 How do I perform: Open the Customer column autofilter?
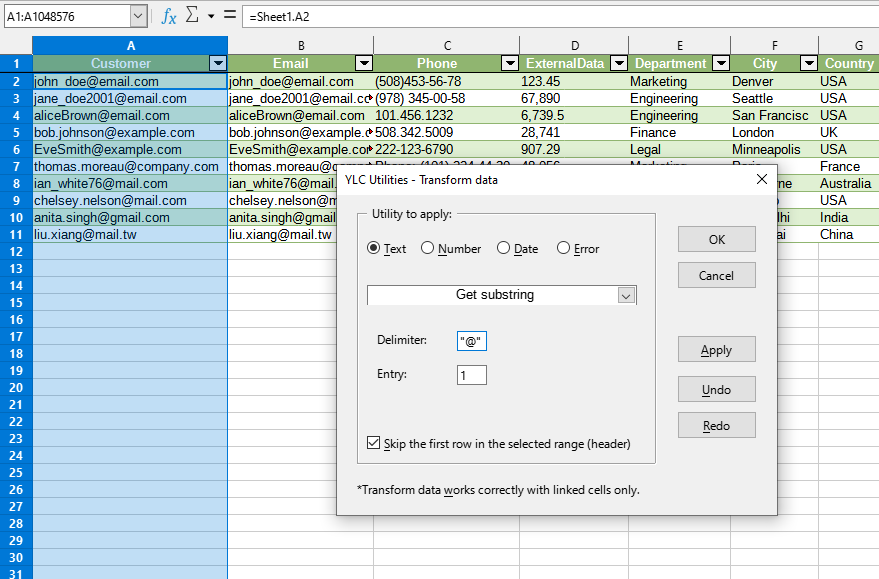pos(217,63)
